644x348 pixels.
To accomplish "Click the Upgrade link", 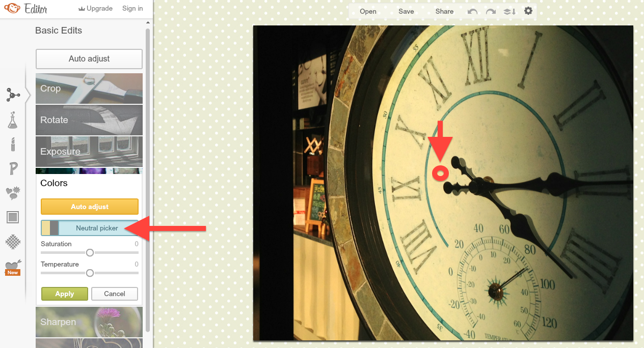I will [x=100, y=9].
